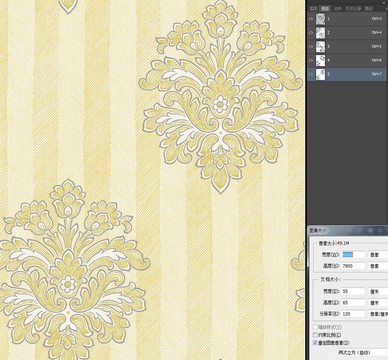Click the pixel height field showing 7800

click(x=353, y=266)
